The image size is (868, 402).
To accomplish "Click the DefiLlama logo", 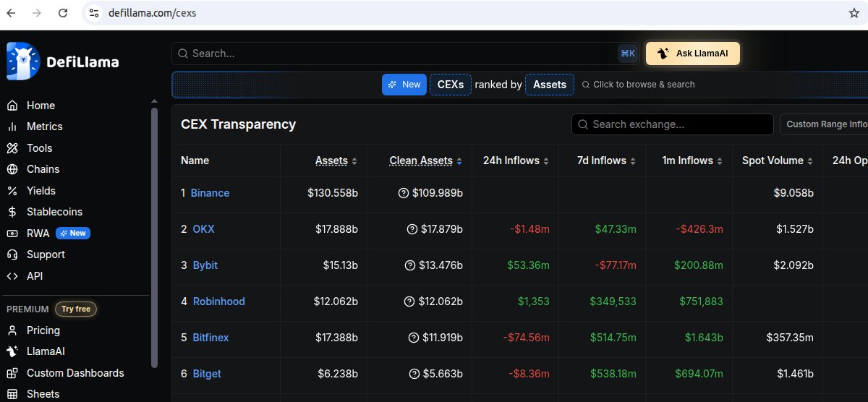I will pyautogui.click(x=62, y=61).
